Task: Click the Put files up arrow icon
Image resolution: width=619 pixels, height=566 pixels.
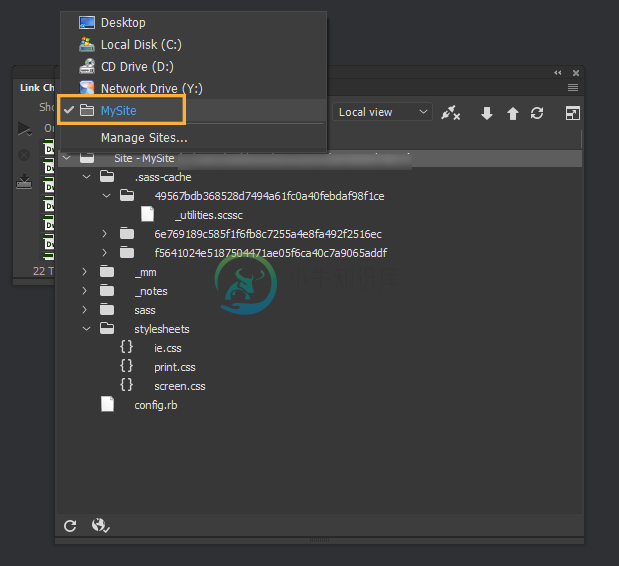Action: click(512, 113)
